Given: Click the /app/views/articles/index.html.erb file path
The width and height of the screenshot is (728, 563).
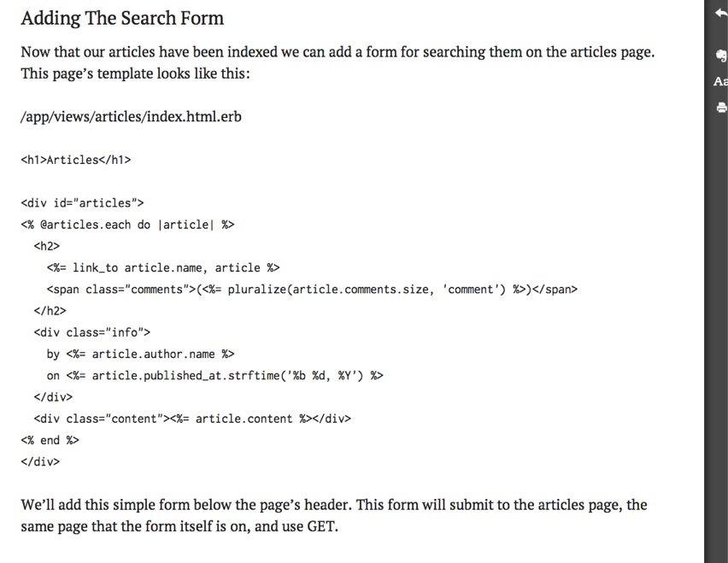Looking at the screenshot, I should 131,116.
